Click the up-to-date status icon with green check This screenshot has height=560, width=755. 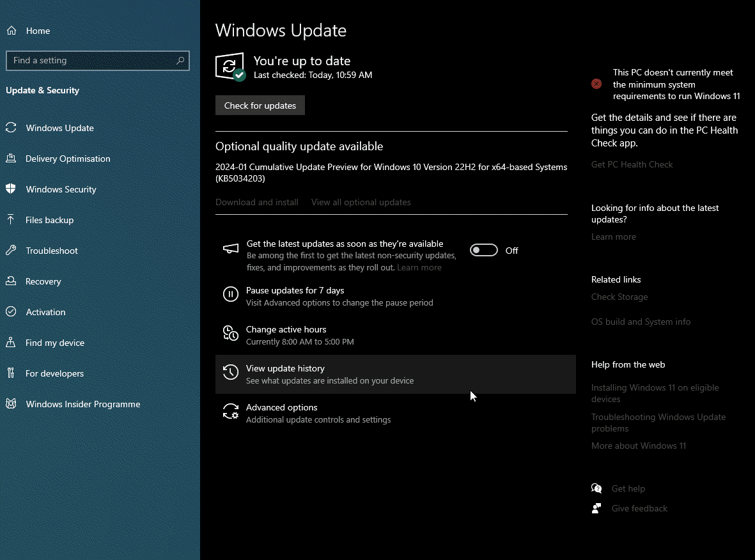click(x=230, y=66)
